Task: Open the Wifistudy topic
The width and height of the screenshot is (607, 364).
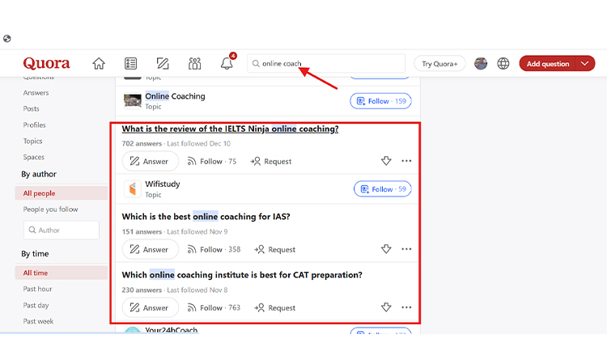Action: pos(163,184)
